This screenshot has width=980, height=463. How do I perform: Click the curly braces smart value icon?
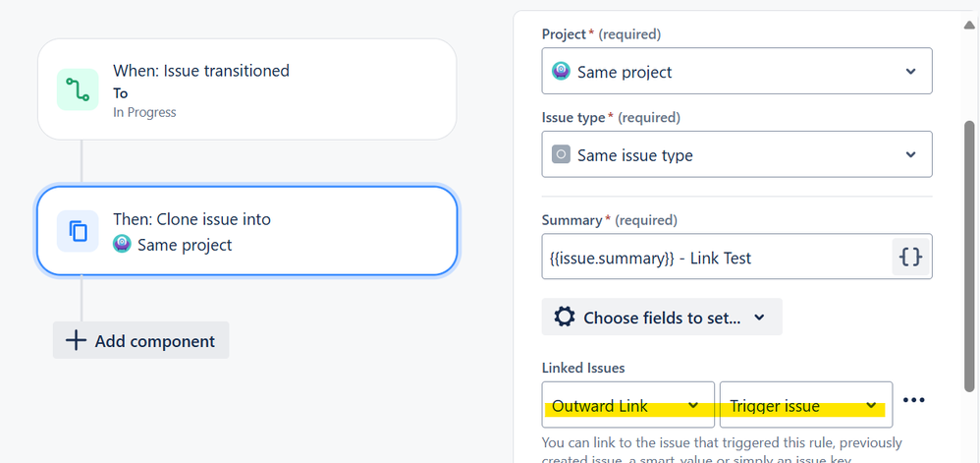(910, 258)
